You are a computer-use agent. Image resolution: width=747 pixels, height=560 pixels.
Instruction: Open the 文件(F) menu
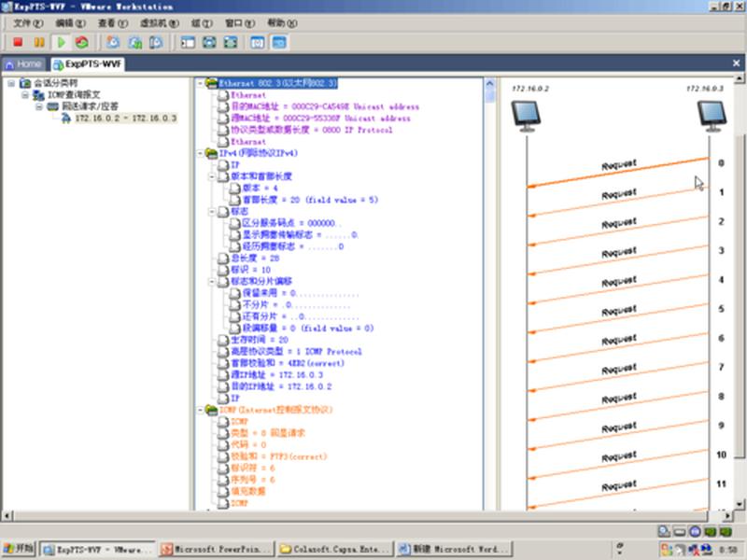[28, 22]
